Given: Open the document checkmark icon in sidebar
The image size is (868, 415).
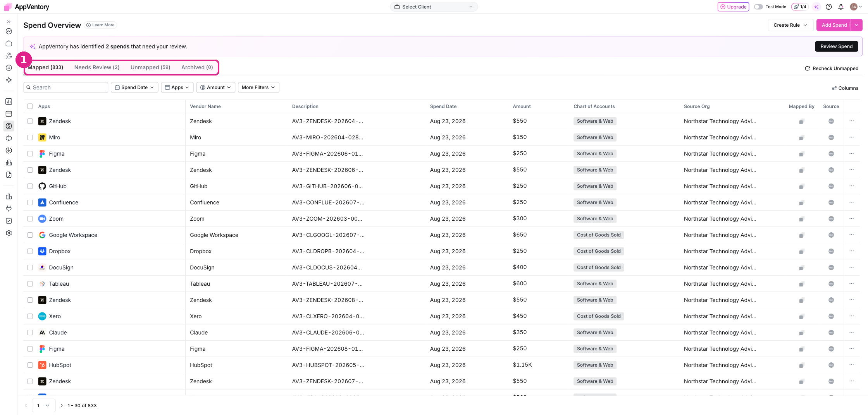Looking at the screenshot, I should point(9,175).
